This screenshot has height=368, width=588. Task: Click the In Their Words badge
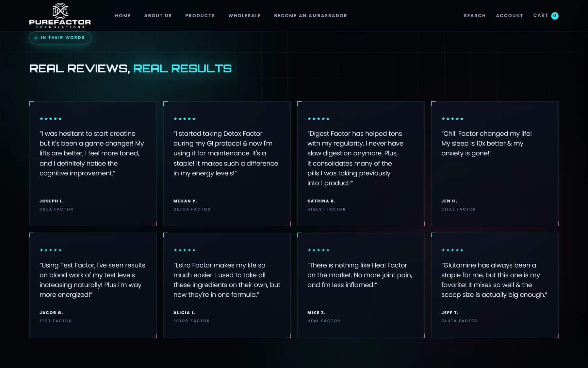(x=60, y=38)
